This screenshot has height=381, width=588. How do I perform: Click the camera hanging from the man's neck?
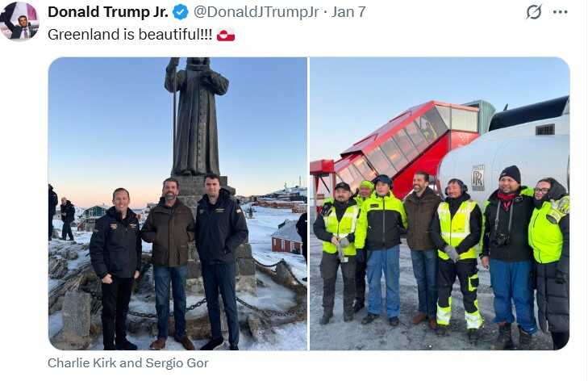pyautogui.click(x=501, y=239)
